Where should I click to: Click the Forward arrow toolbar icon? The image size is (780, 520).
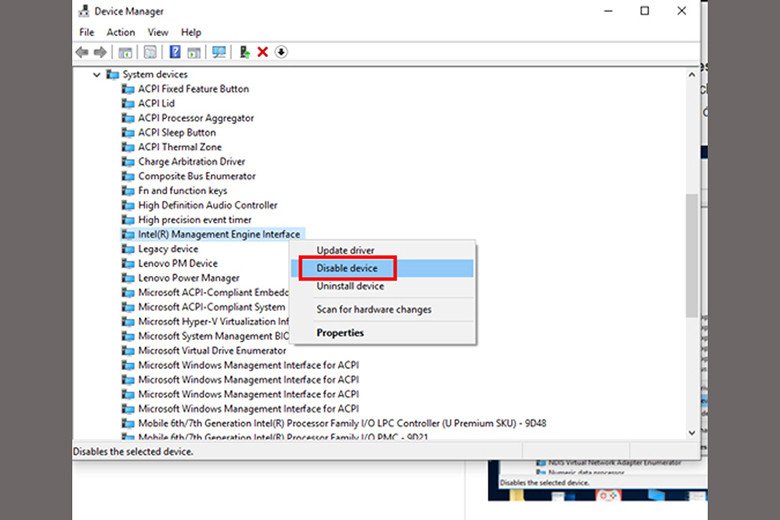click(100, 52)
